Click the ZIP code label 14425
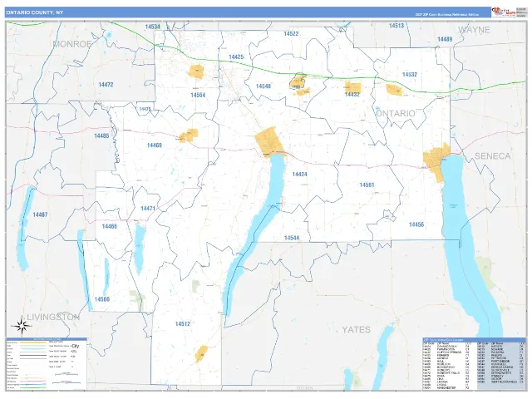This screenshot has height=399, width=532. (236, 57)
